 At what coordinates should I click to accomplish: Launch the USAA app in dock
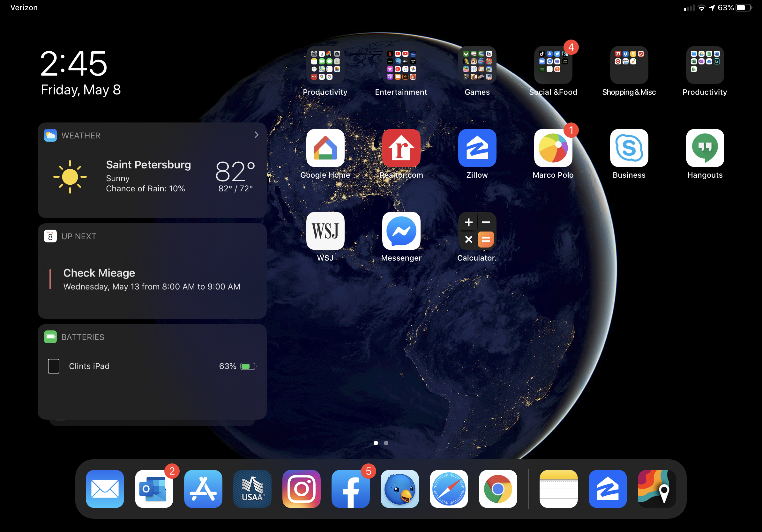pyautogui.click(x=252, y=489)
